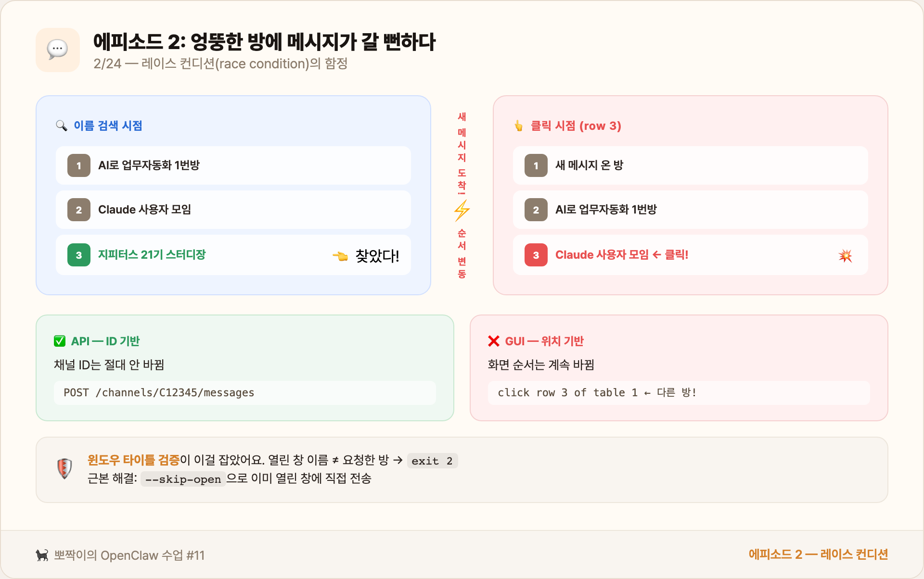The image size is (924, 579).
Task: Select the green checkmark icon on API panel
Action: click(59, 341)
